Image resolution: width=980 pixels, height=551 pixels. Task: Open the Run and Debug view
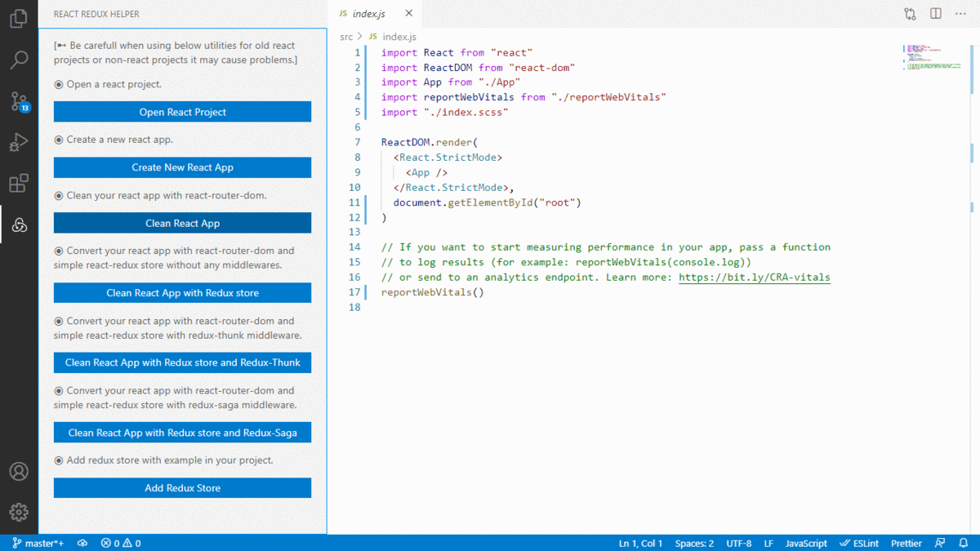19,142
